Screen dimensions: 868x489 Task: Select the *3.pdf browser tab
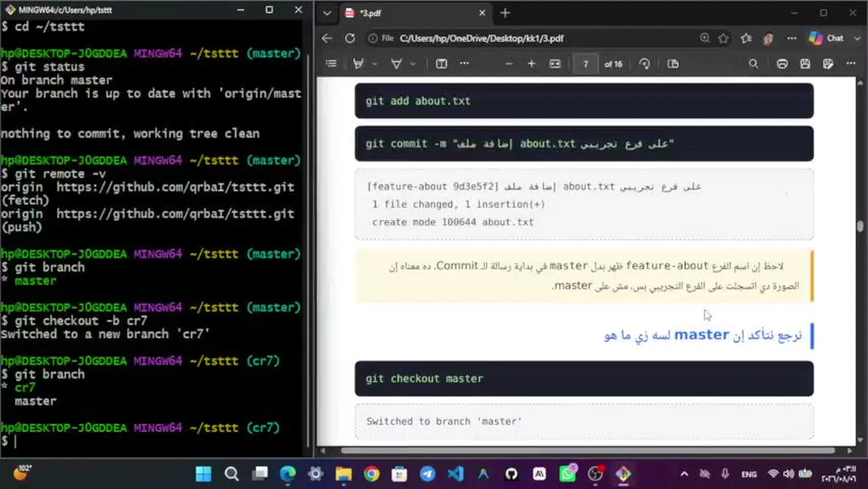415,13
